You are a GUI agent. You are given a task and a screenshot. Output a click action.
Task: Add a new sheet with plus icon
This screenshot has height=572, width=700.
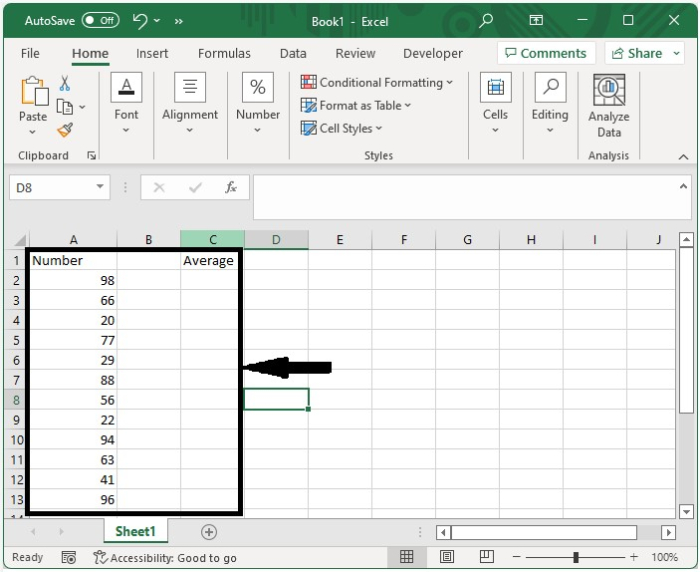tap(209, 532)
